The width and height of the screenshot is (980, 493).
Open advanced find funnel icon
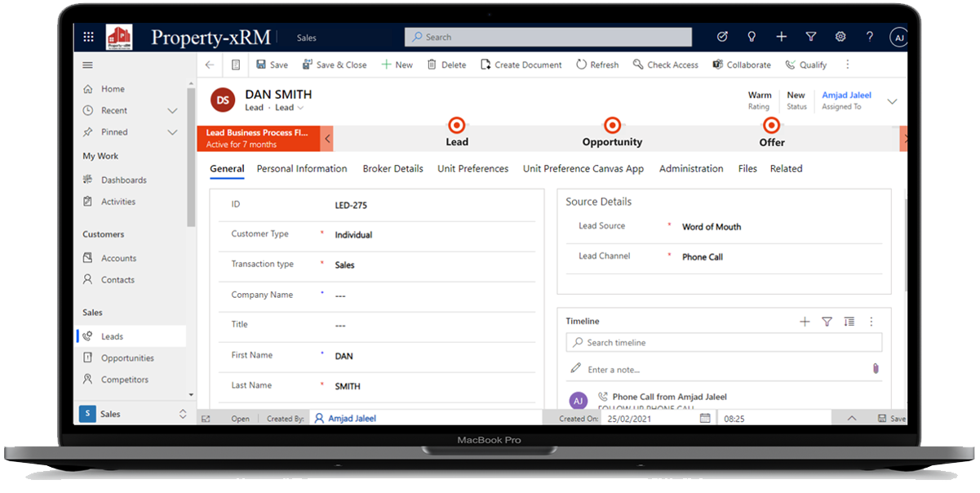pos(811,37)
